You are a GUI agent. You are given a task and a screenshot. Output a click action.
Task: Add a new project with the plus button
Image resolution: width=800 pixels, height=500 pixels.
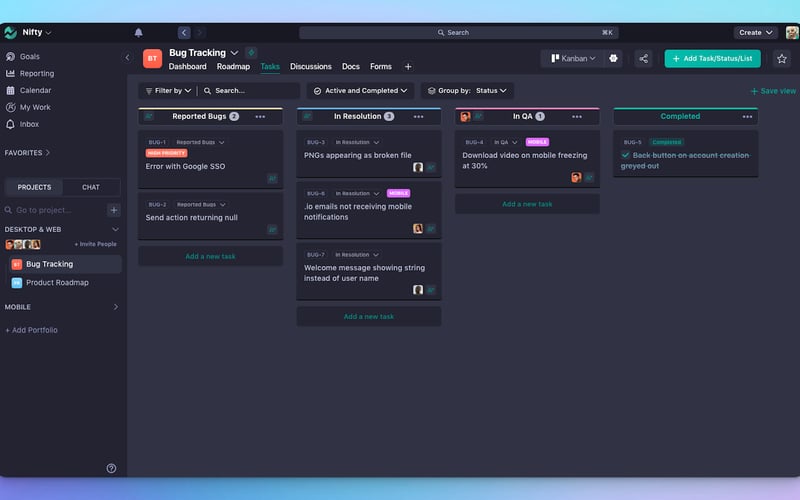(114, 210)
